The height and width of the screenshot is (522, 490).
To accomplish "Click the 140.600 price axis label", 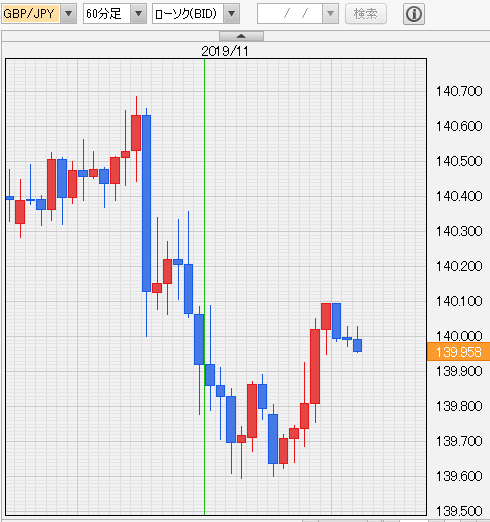I will (459, 126).
